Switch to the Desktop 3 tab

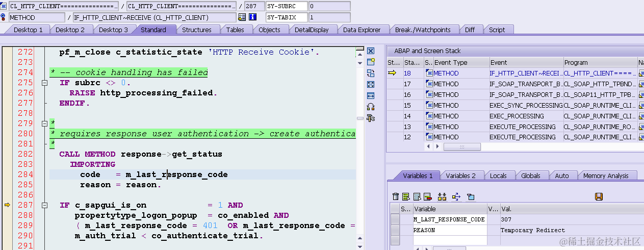[x=113, y=30]
